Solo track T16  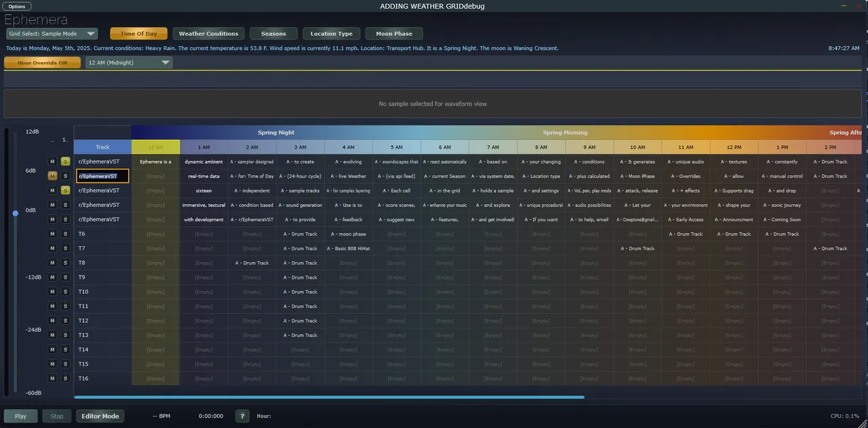point(65,378)
